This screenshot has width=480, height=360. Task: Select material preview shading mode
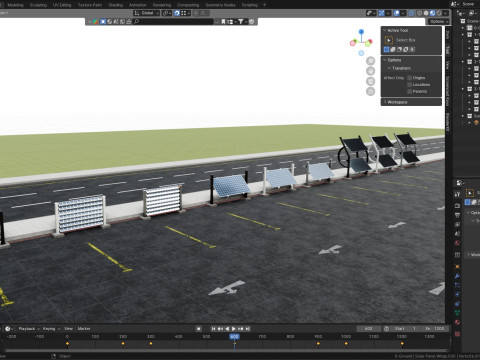click(x=432, y=13)
